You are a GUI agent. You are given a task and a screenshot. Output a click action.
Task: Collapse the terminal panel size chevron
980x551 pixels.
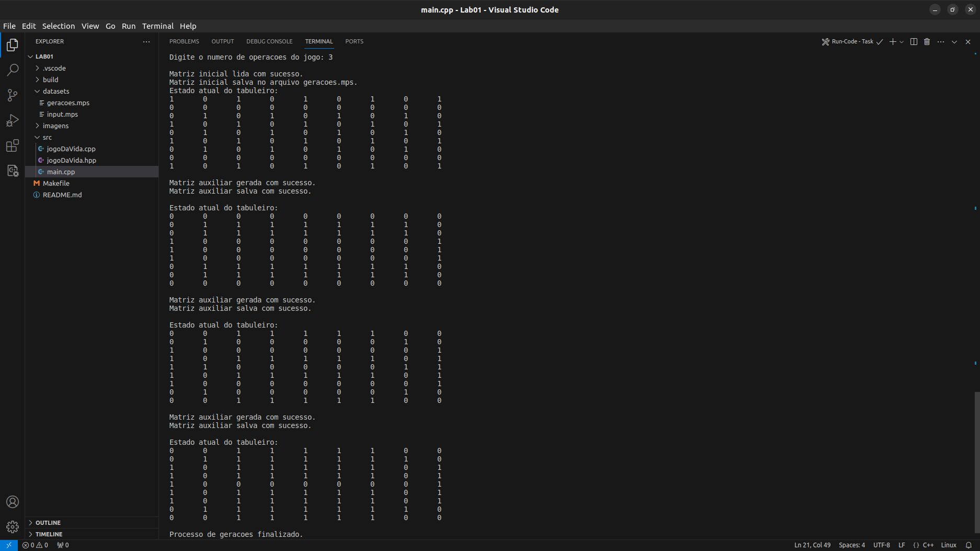(954, 41)
